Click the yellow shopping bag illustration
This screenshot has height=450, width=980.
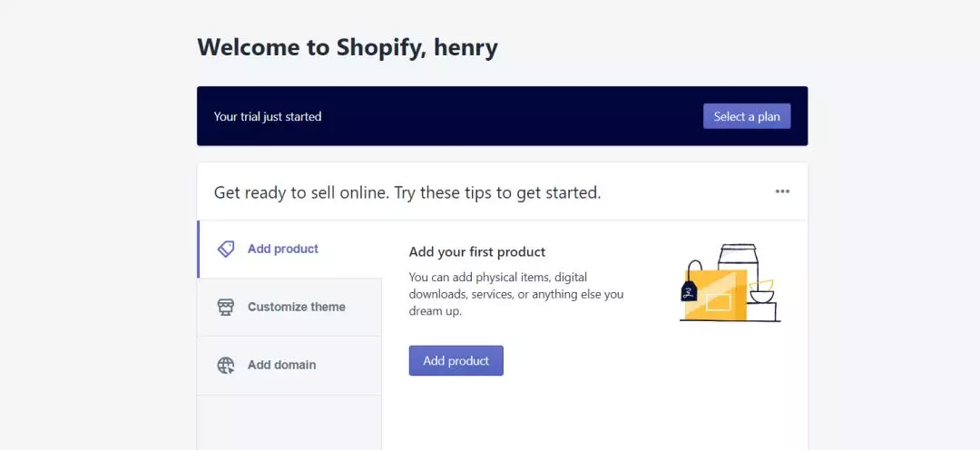[715, 294]
